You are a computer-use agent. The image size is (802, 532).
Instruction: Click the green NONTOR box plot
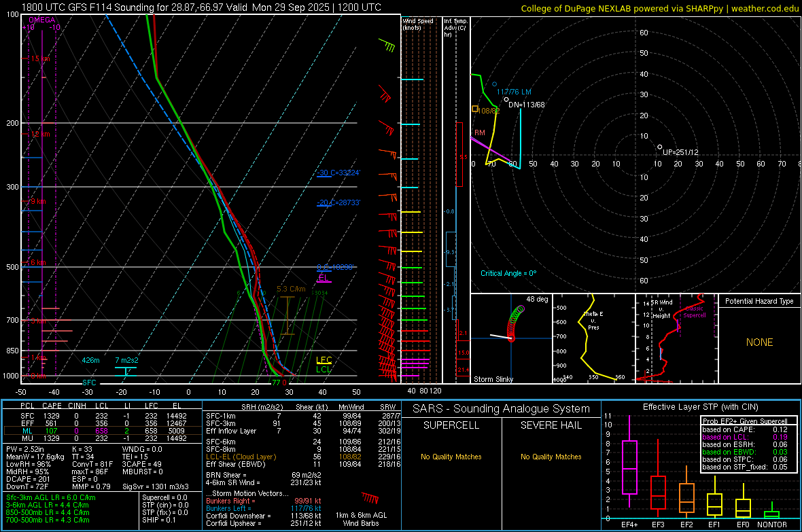click(x=772, y=512)
